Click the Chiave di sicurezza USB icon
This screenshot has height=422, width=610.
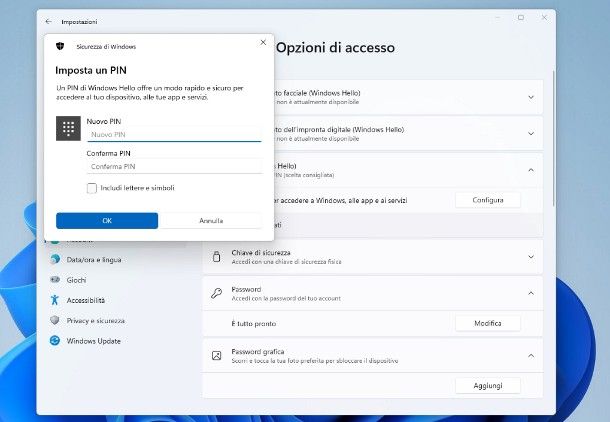217,257
